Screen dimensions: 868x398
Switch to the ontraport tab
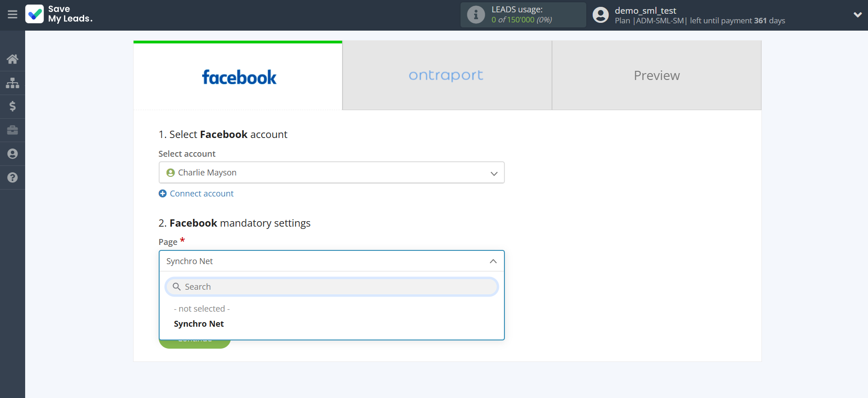pos(446,75)
